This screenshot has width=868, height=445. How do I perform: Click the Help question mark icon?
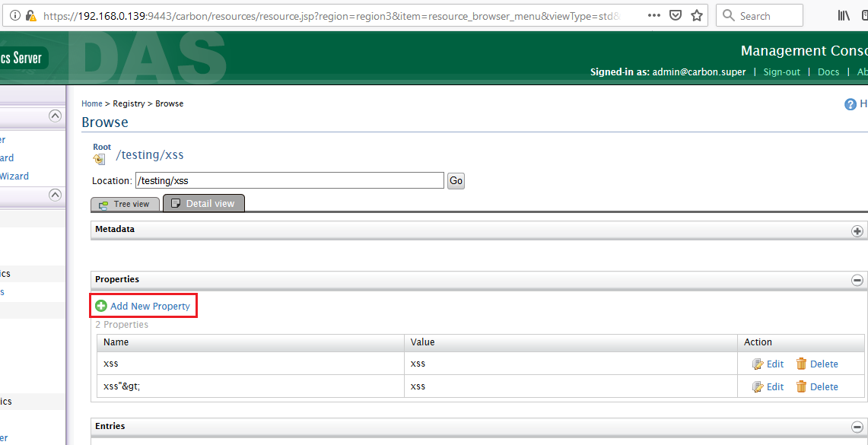click(851, 104)
